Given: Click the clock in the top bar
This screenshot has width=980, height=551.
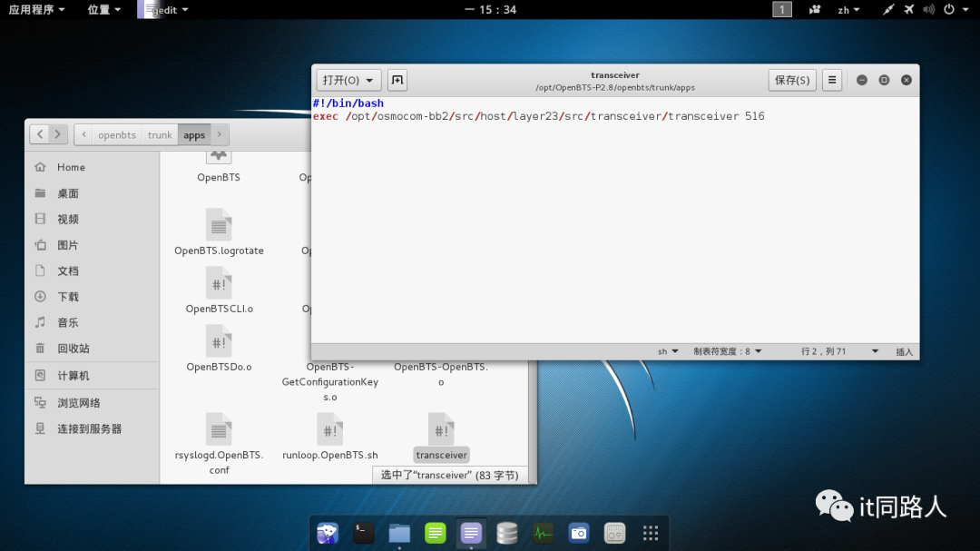Looking at the screenshot, I should coord(491,9).
